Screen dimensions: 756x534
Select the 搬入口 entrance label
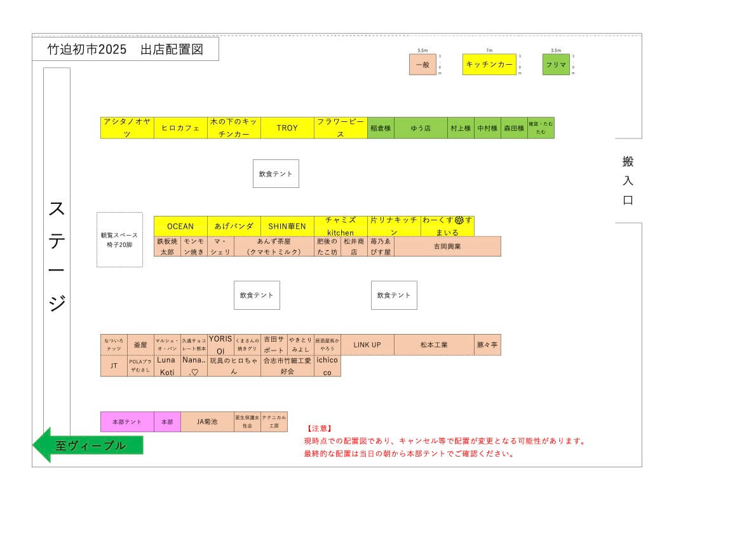click(628, 181)
